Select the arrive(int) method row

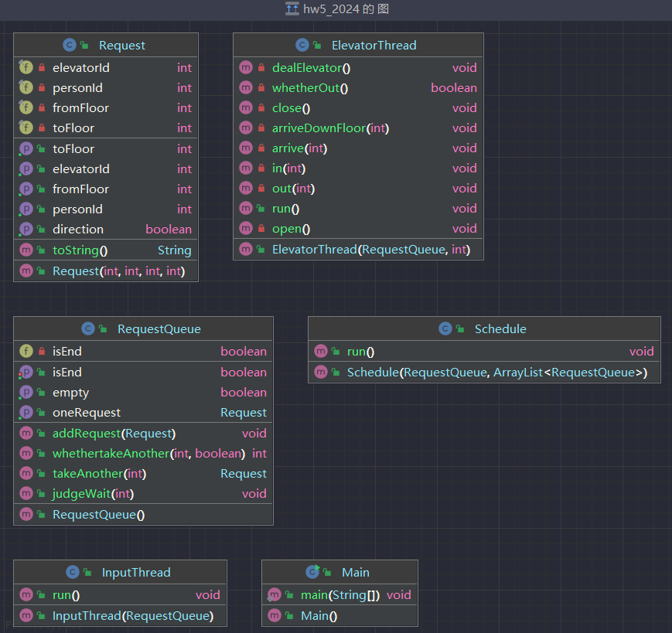[358, 148]
